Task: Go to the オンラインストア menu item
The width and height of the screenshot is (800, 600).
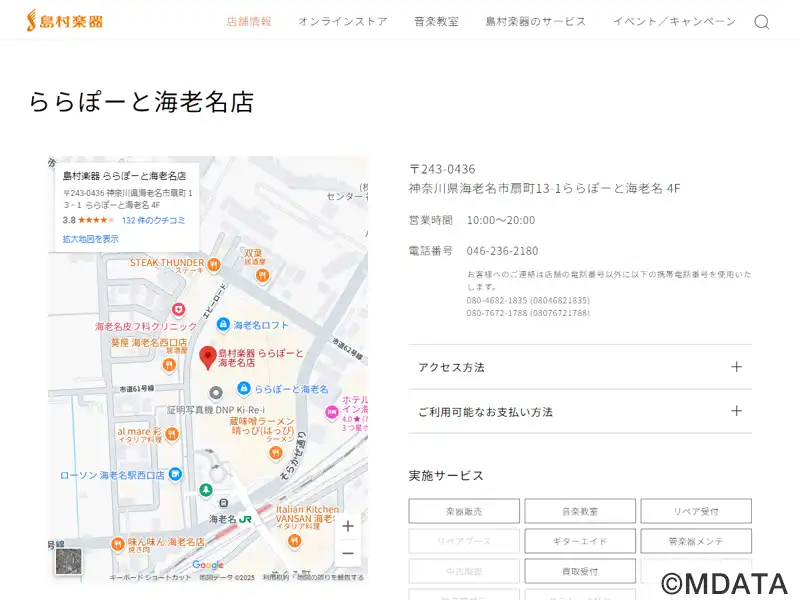Action: (342, 21)
